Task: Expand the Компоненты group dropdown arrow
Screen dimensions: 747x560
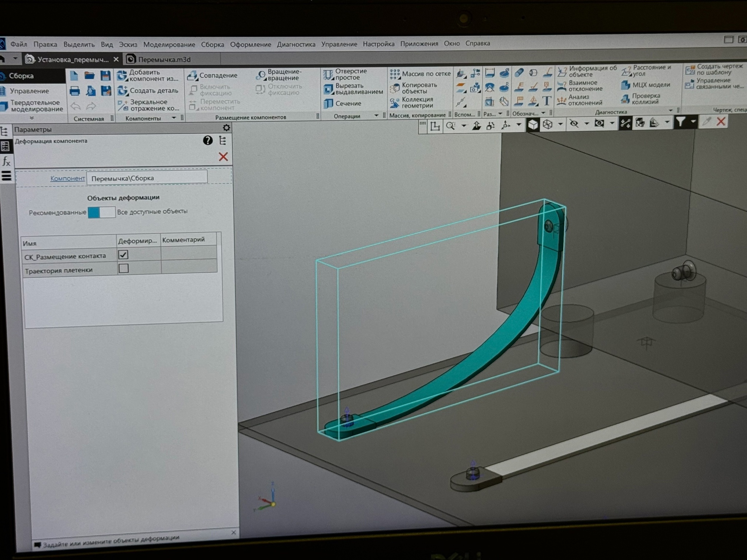Action: tap(174, 118)
